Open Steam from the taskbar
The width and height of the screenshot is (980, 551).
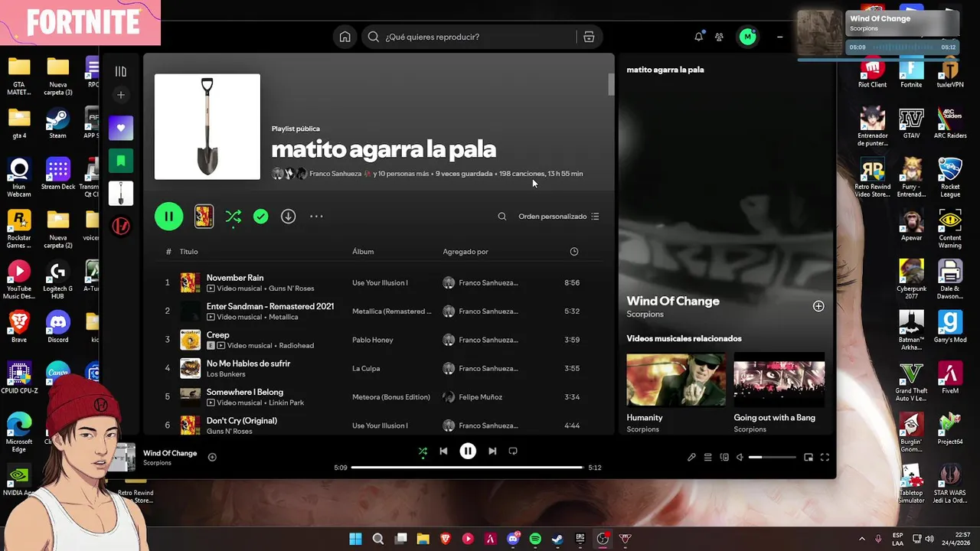coord(557,539)
